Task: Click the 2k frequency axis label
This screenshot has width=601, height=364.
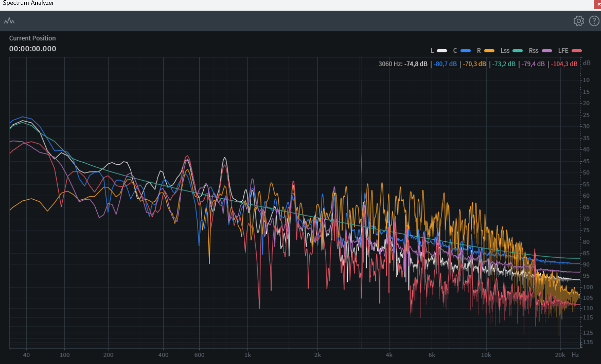Action: (317, 355)
